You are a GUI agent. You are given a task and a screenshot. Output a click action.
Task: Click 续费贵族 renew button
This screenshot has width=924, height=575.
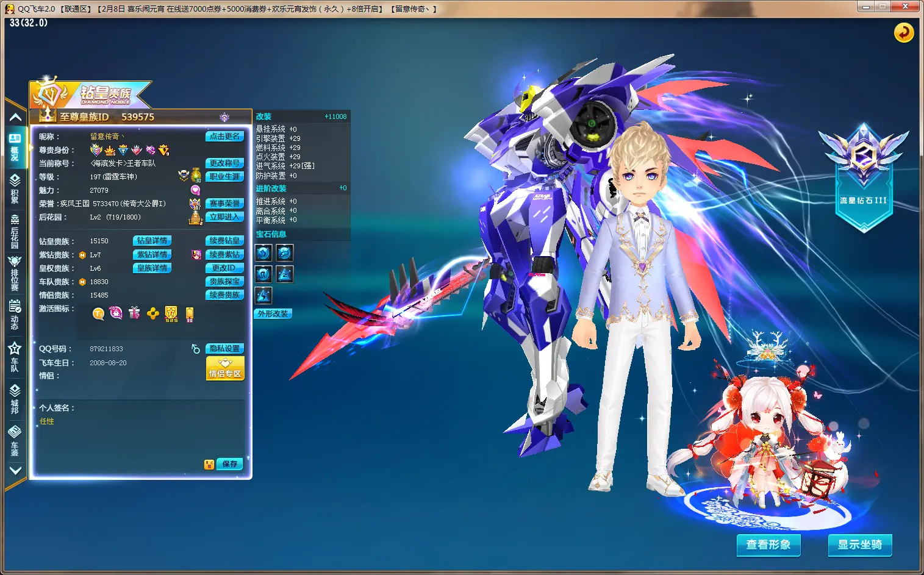(x=224, y=295)
